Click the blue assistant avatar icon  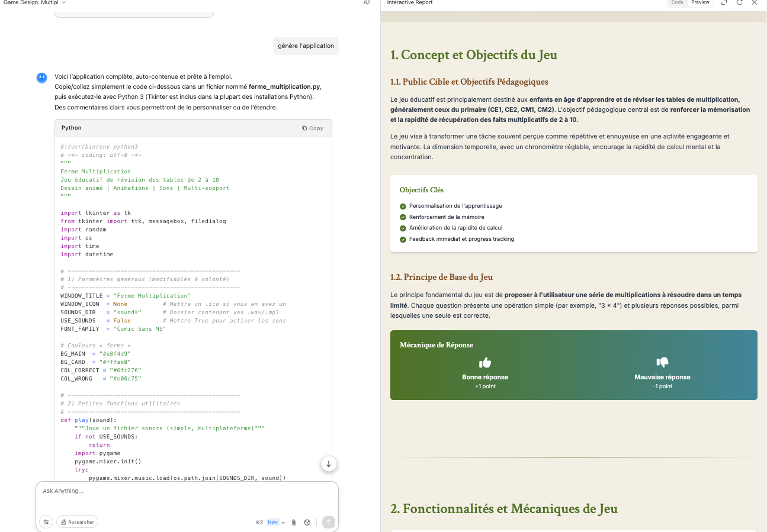42,78
